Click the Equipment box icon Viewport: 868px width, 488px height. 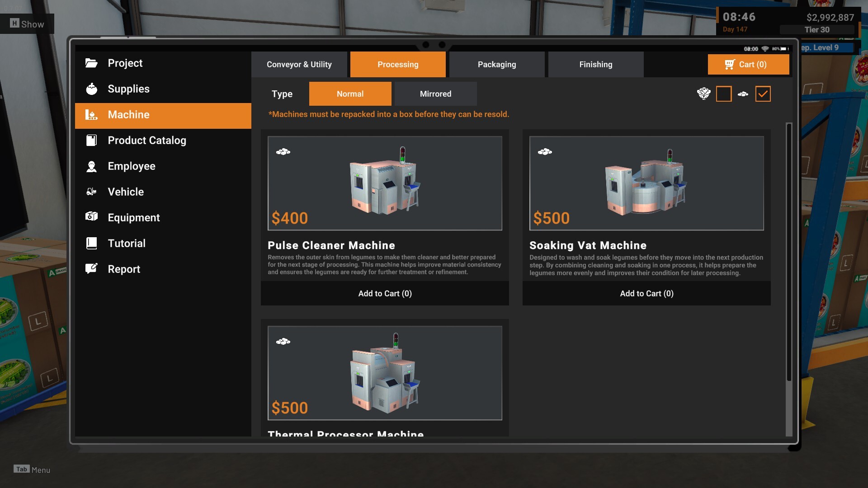91,217
